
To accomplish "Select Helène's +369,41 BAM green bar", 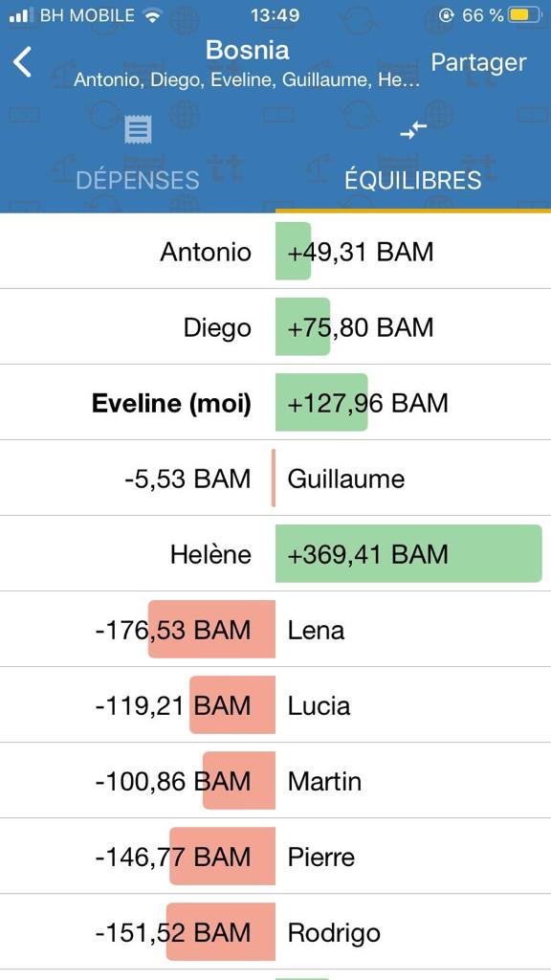I will (x=408, y=554).
